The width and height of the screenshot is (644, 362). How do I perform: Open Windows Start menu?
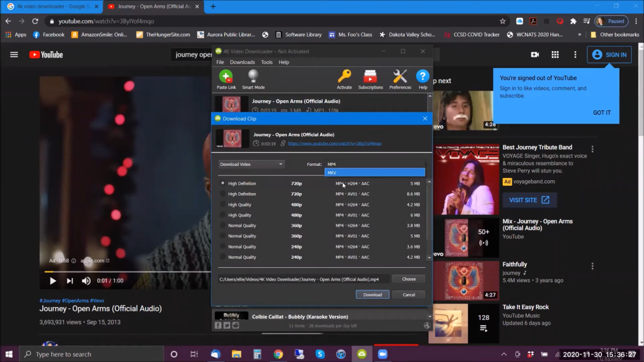tap(9, 354)
